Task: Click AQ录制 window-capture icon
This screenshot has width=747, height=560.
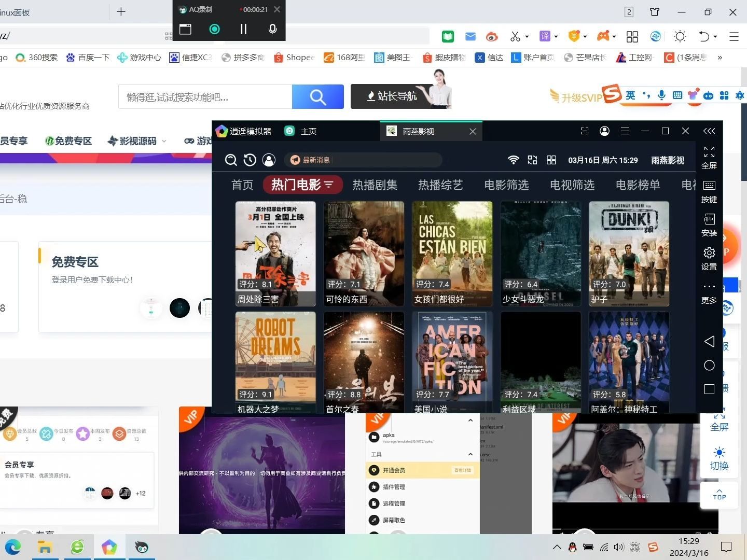Action: 185,29
